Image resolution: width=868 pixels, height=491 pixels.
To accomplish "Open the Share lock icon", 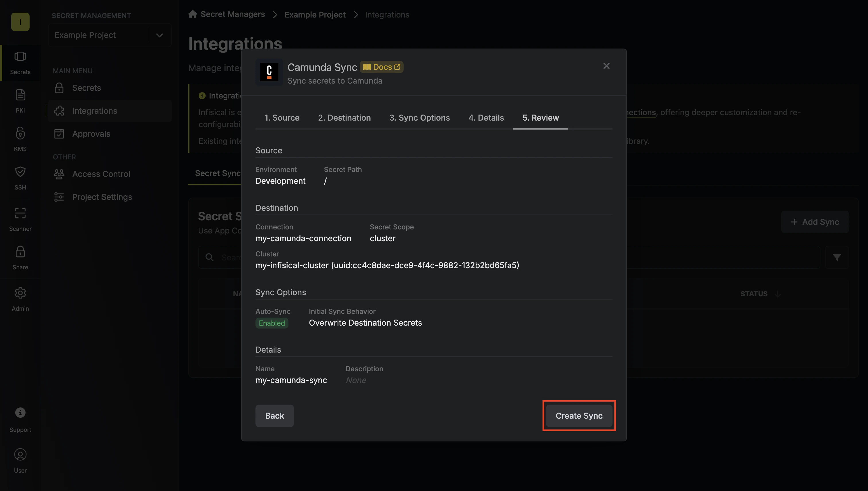I will click(20, 252).
